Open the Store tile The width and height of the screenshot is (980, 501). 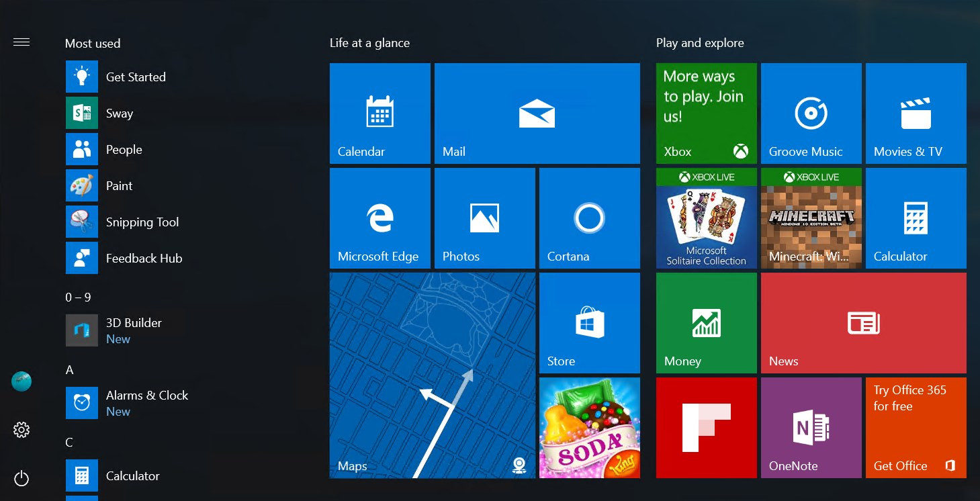(589, 323)
